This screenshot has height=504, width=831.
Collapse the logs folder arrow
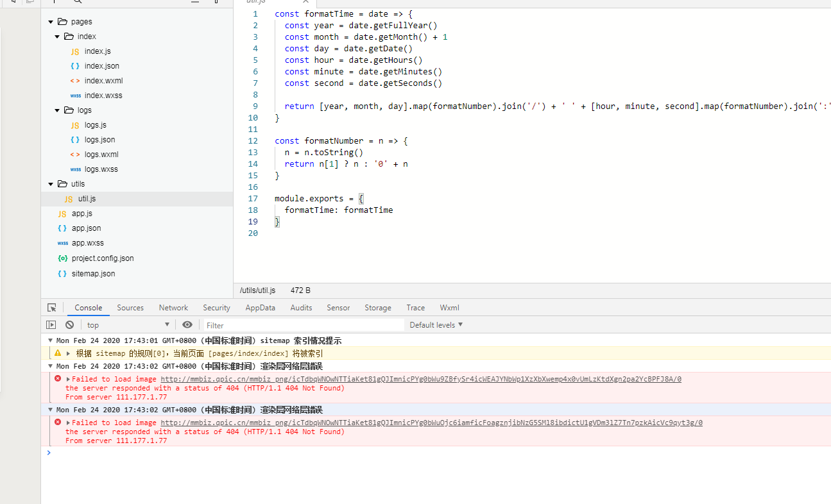57,110
